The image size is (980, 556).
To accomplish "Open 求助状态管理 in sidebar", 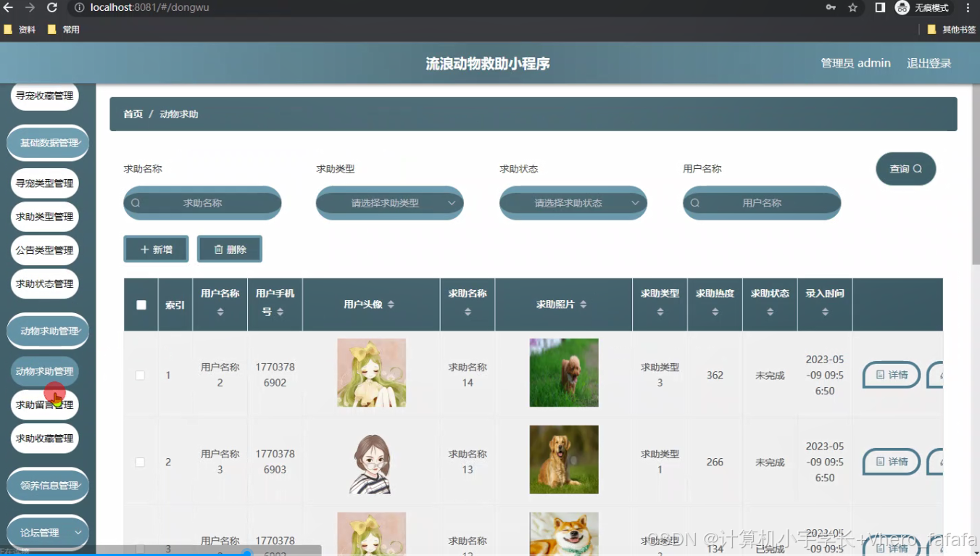I will pyautogui.click(x=45, y=284).
